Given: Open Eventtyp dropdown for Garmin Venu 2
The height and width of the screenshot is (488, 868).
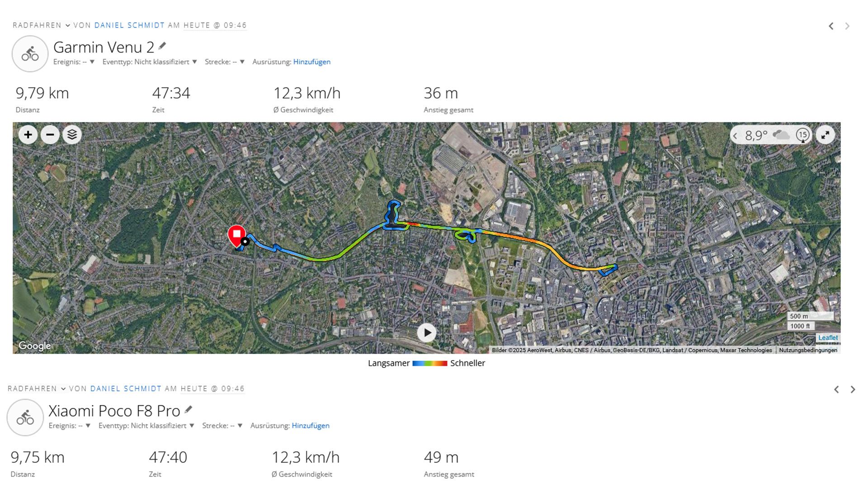Looking at the screenshot, I should tap(195, 62).
